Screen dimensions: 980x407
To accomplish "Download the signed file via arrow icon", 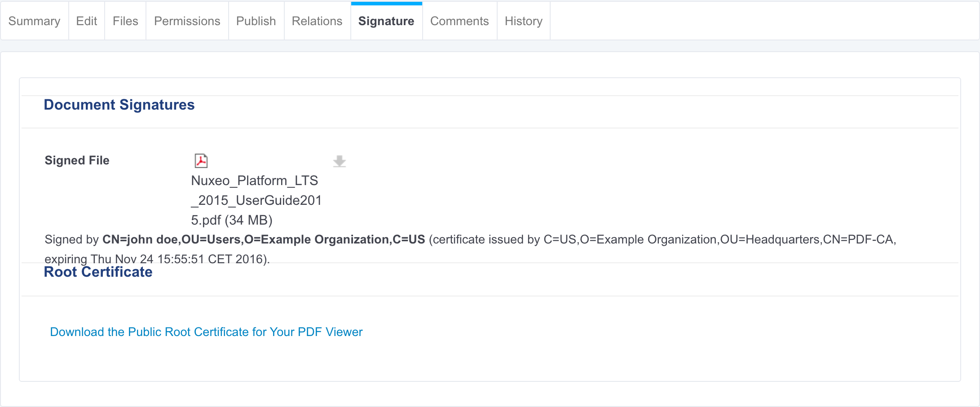I will click(x=340, y=161).
